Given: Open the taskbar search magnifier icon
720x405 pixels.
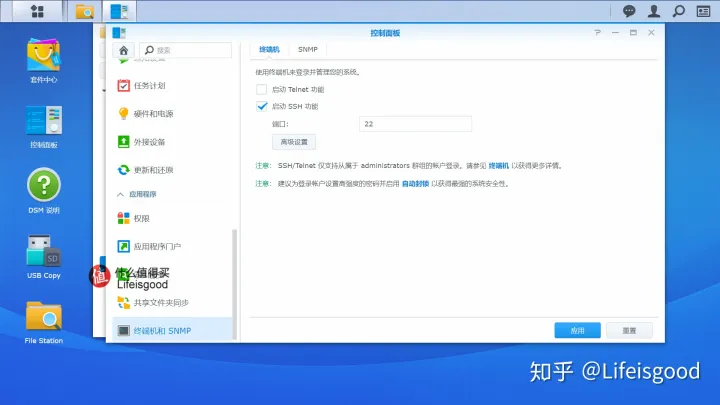Looking at the screenshot, I should 678,11.
